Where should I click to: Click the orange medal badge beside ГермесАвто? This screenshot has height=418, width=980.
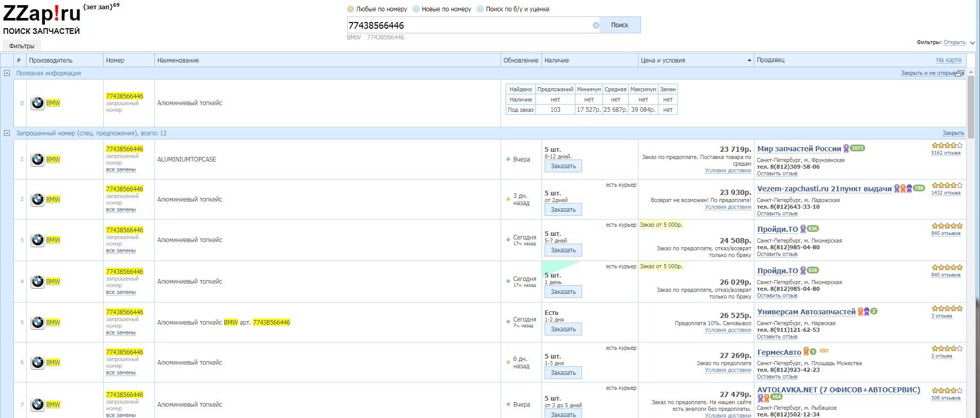click(x=806, y=352)
